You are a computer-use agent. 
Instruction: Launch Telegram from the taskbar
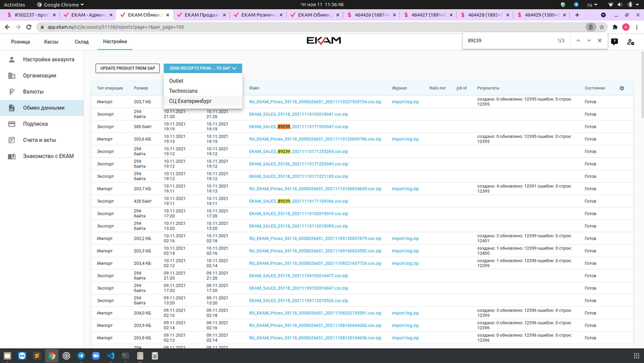tap(81, 355)
